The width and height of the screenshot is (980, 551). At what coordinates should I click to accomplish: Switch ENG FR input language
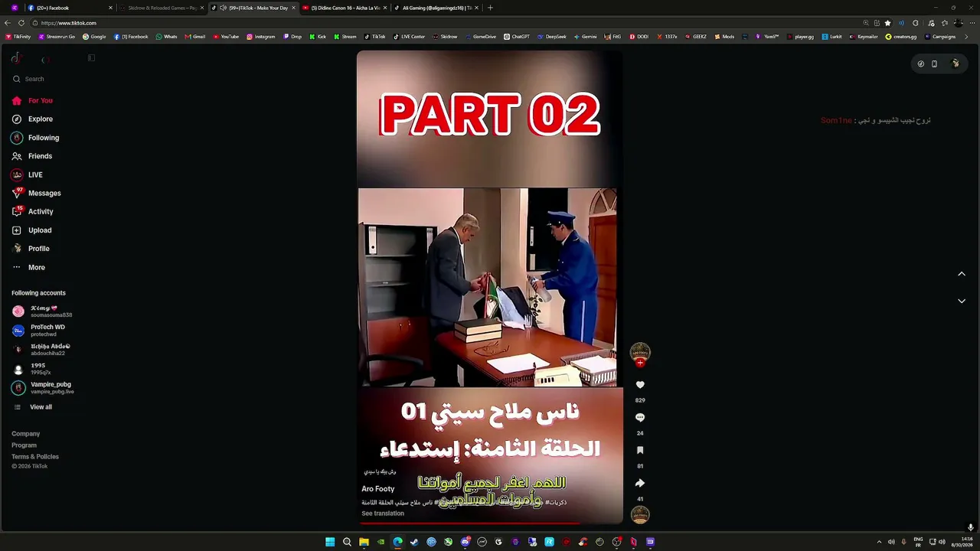pyautogui.click(x=918, y=542)
